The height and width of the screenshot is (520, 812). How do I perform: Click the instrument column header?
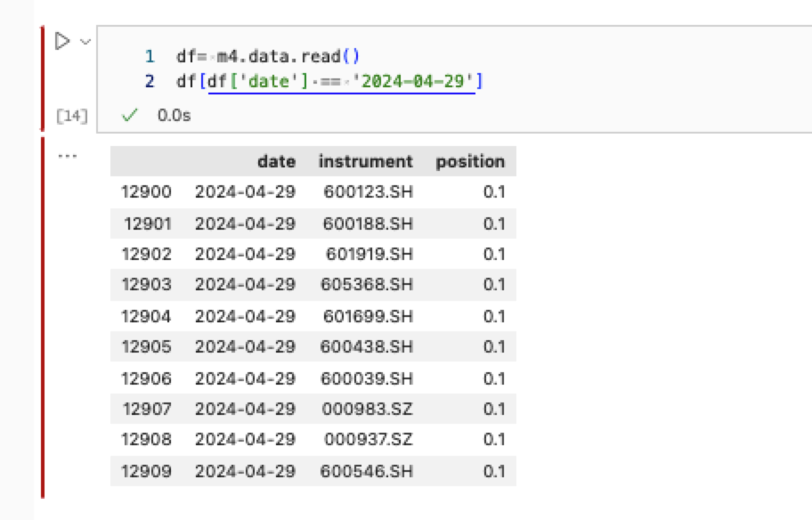pyautogui.click(x=366, y=161)
